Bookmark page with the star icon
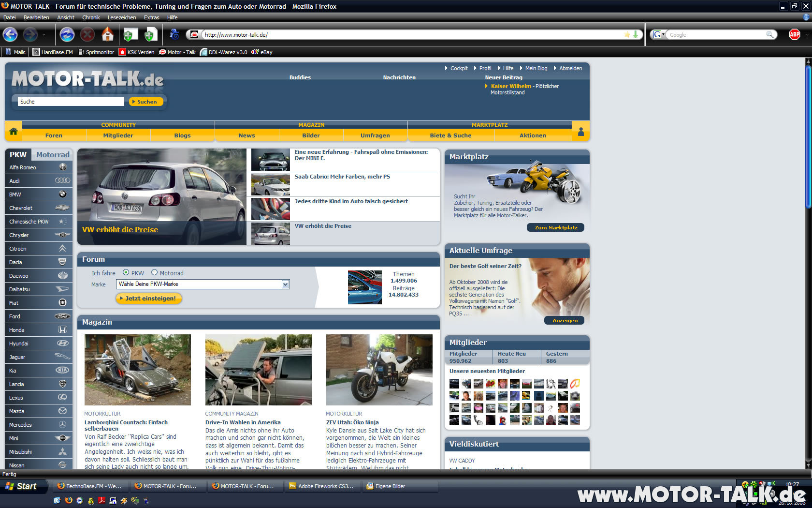The image size is (812, 508). pos(627,35)
